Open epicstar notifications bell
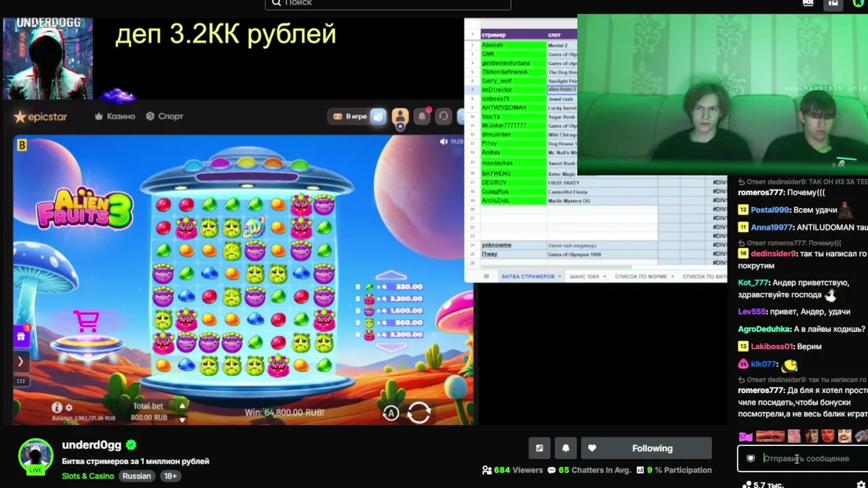 pyautogui.click(x=422, y=117)
